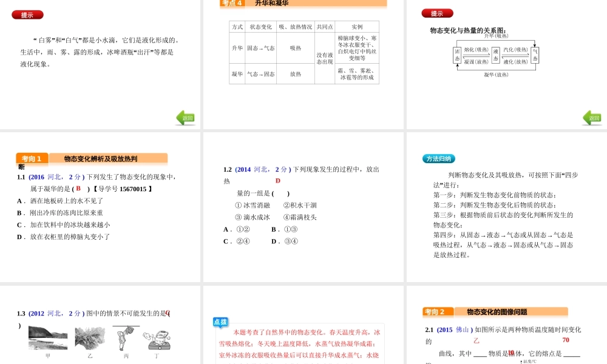
Task: Select picture 丁 showing a kettle on stove
Action: pyautogui.click(x=157, y=340)
